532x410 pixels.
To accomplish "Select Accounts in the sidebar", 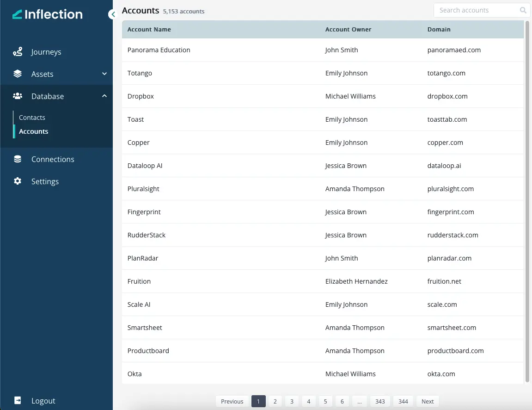I will [x=34, y=131].
